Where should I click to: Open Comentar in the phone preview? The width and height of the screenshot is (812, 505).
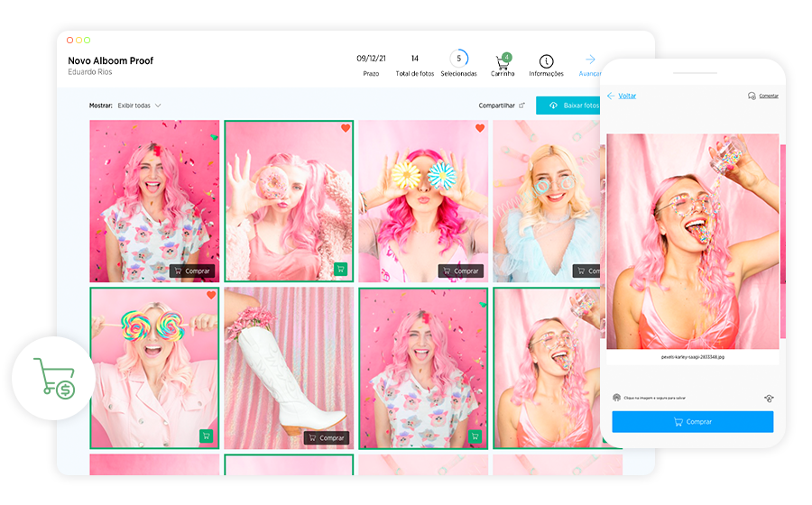(763, 96)
